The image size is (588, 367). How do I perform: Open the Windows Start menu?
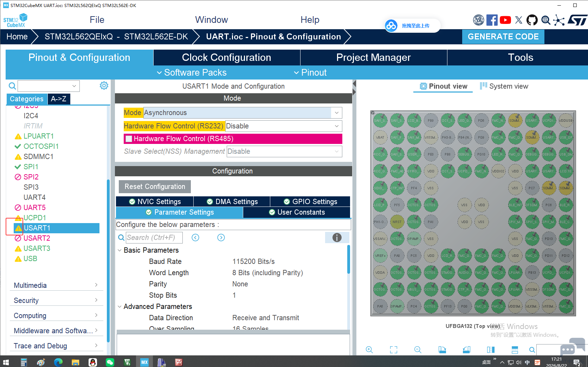click(6, 362)
